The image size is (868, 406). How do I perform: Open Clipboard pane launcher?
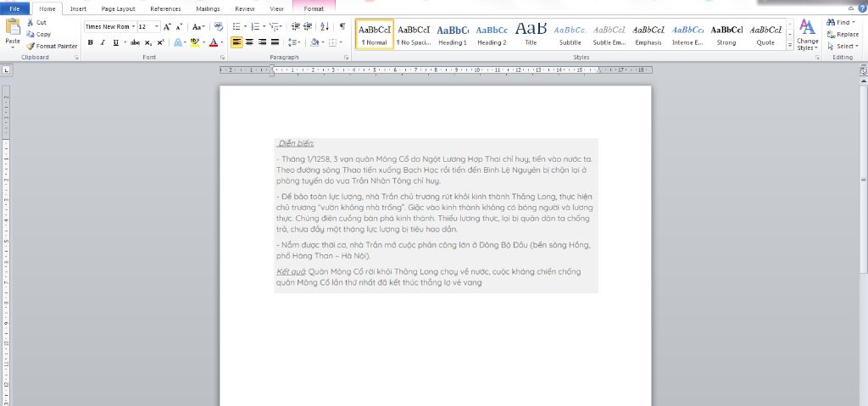(76, 58)
